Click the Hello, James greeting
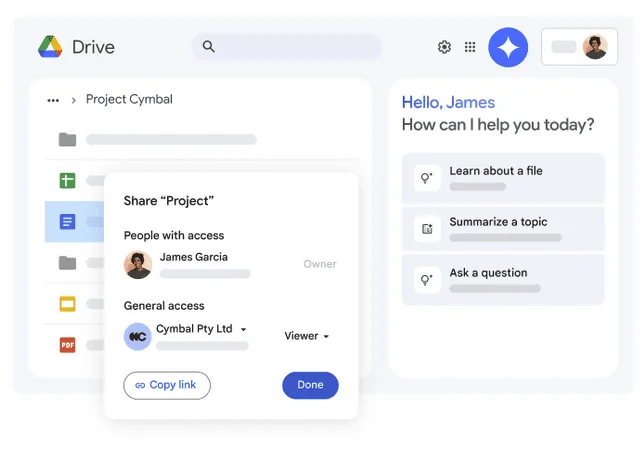Image resolution: width=643 pixels, height=449 pixels. 448,103
